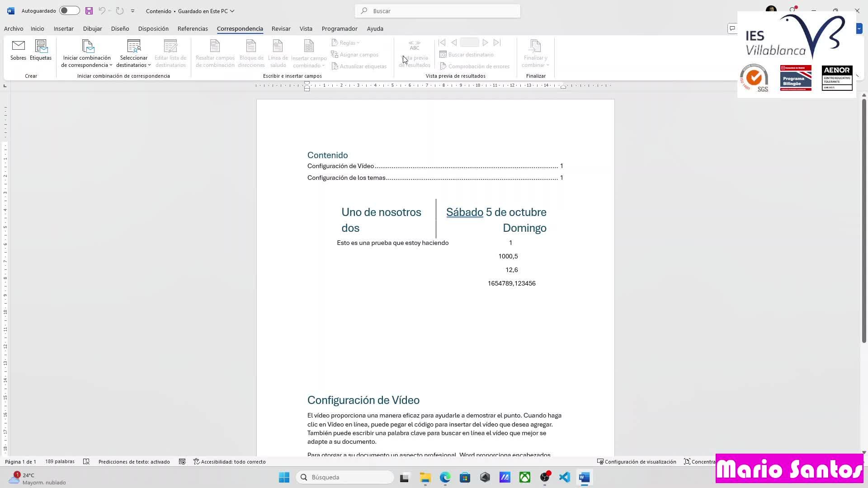Screen dimensions: 868x488
Task: Toggle the Autoguardado switch
Action: point(69,11)
